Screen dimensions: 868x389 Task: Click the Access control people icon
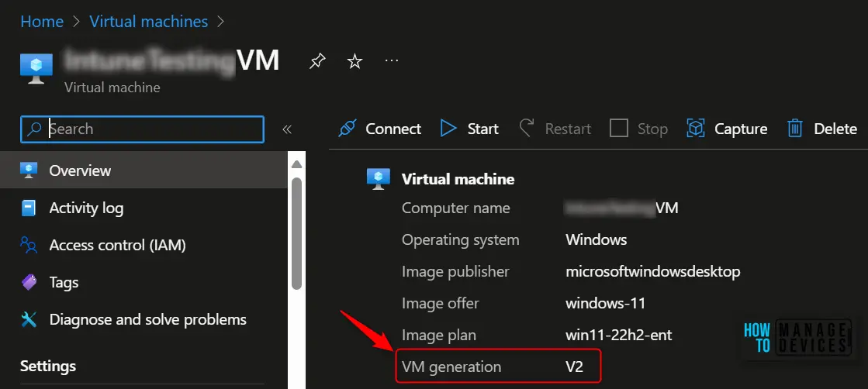28,245
